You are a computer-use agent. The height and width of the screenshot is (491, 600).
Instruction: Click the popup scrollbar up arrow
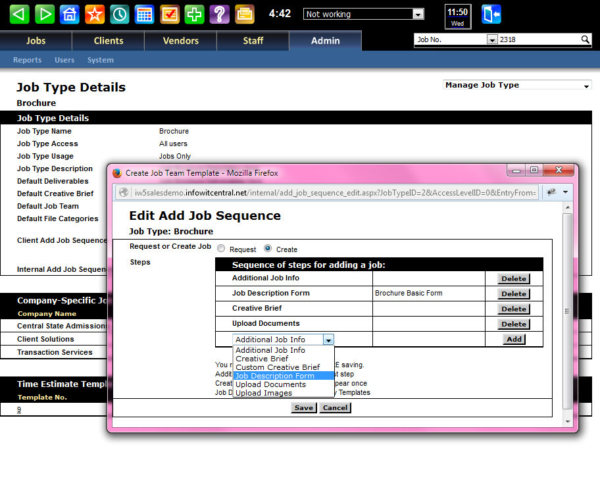(x=567, y=207)
